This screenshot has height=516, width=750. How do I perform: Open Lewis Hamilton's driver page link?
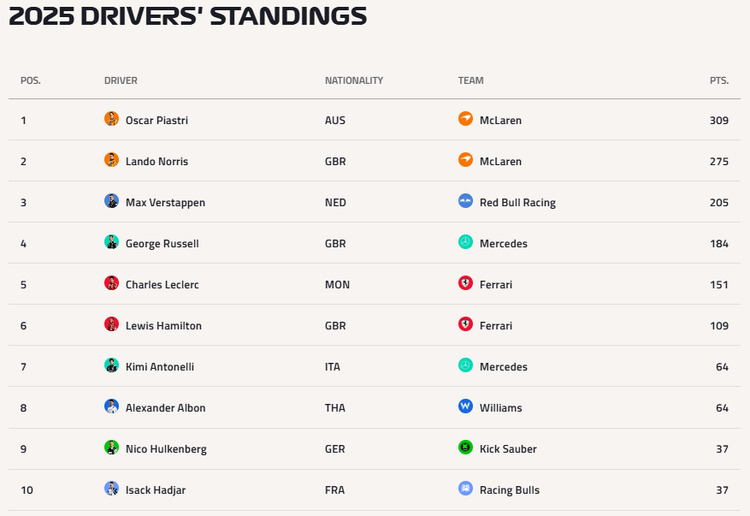coord(164,326)
